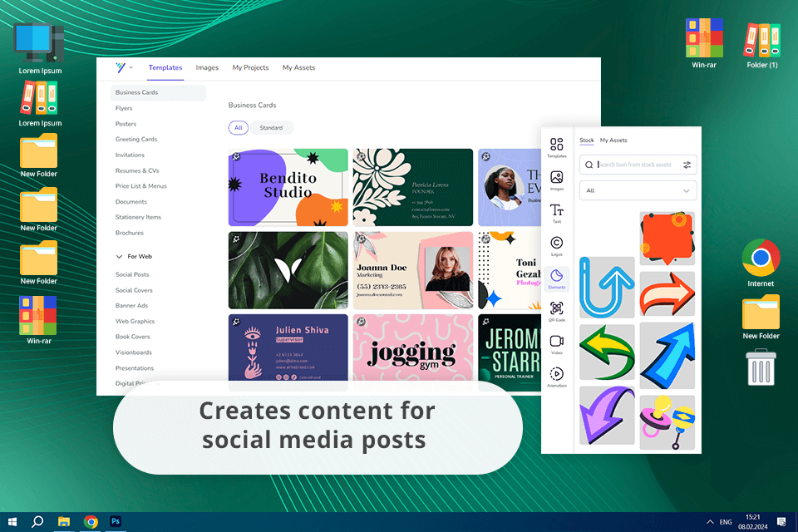Open the Elements panel icon

[556, 279]
